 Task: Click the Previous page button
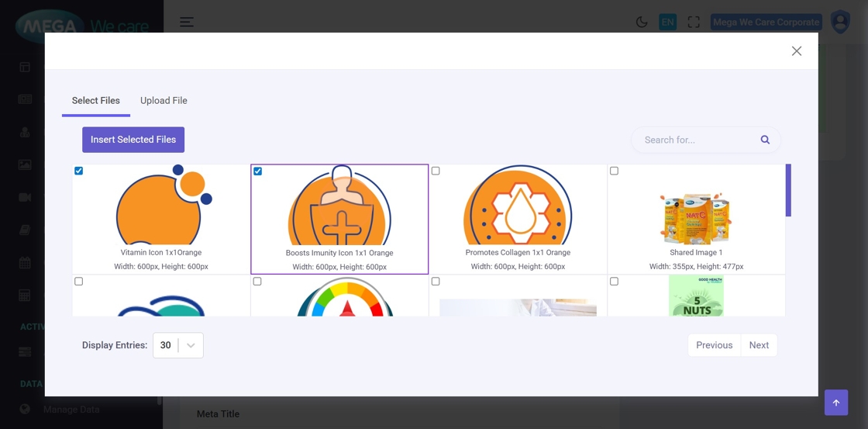(714, 345)
